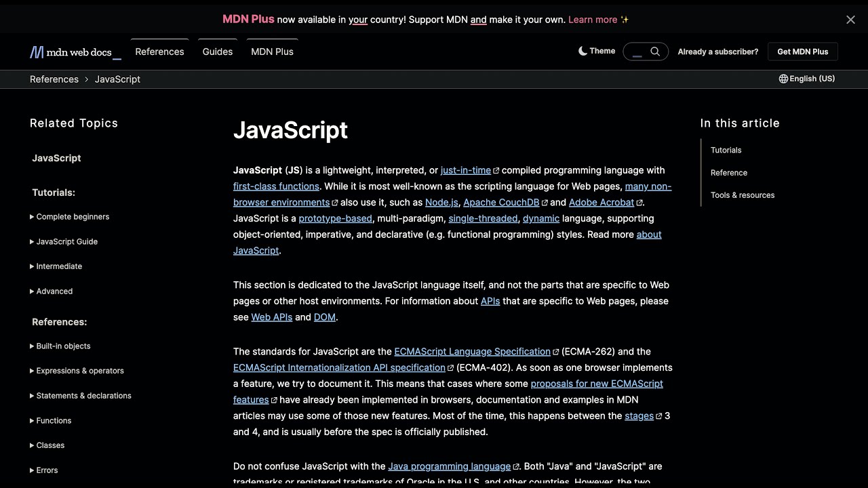Viewport: 868px width, 488px height.
Task: Open the Guides menu
Action: (x=218, y=52)
